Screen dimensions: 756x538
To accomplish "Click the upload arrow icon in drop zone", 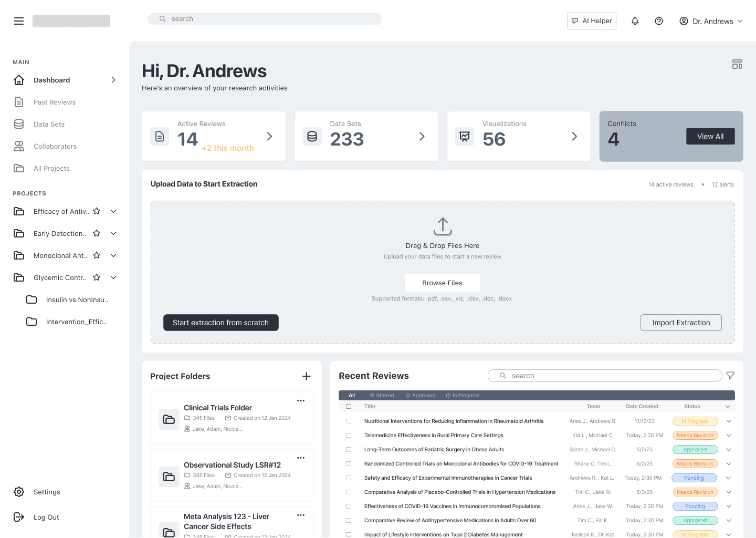I will 443,226.
